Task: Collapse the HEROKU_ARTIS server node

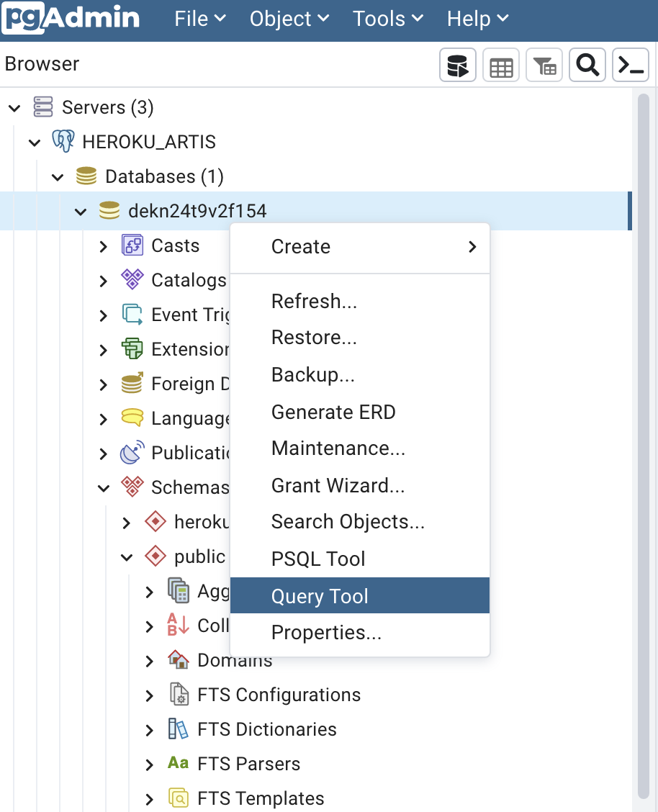Action: (35, 143)
